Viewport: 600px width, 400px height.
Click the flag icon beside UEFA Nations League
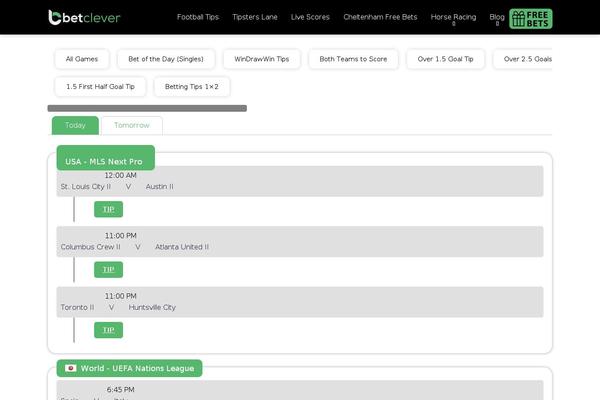(x=70, y=368)
